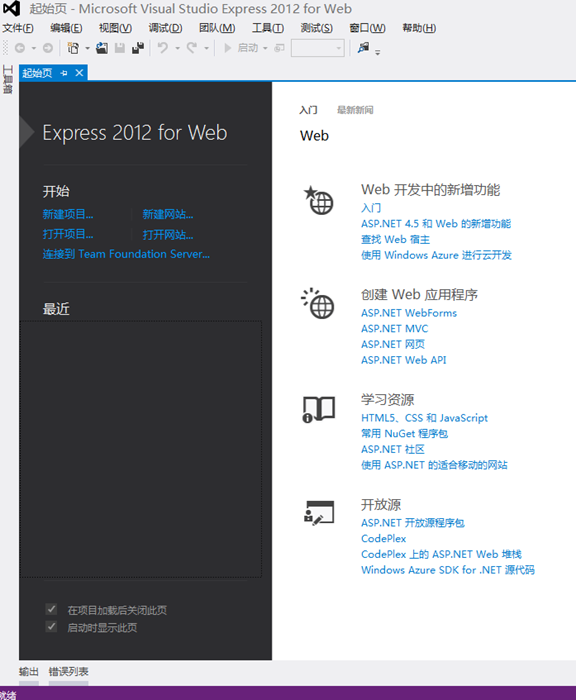
Task: Expand the Undo history dropdown arrow
Action: point(177,48)
